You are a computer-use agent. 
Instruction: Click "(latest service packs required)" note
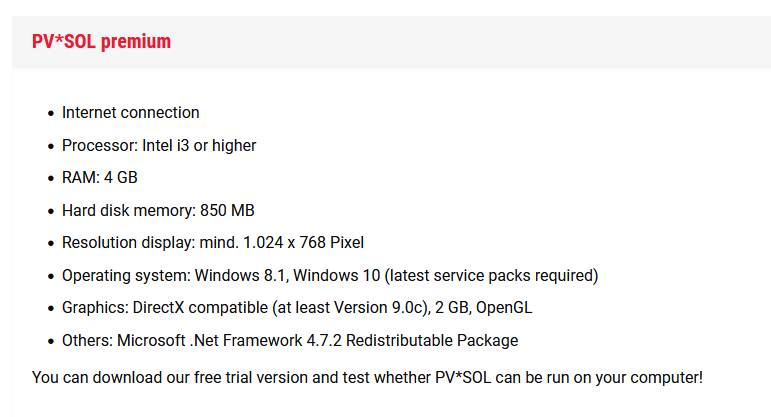(x=489, y=276)
